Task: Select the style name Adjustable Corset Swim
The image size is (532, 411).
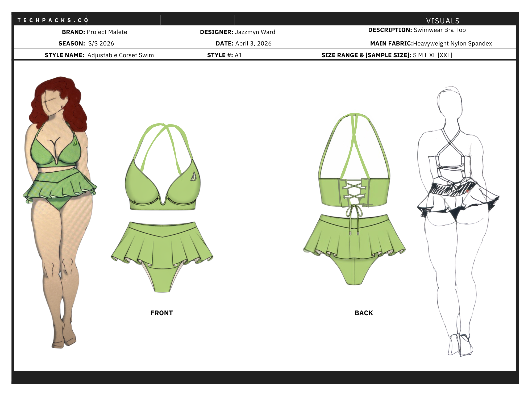Action: [120, 55]
